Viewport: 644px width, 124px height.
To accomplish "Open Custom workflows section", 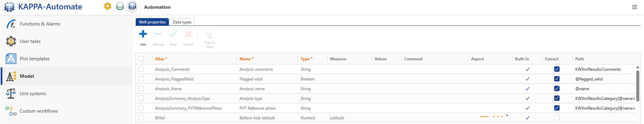I will coord(66,111).
